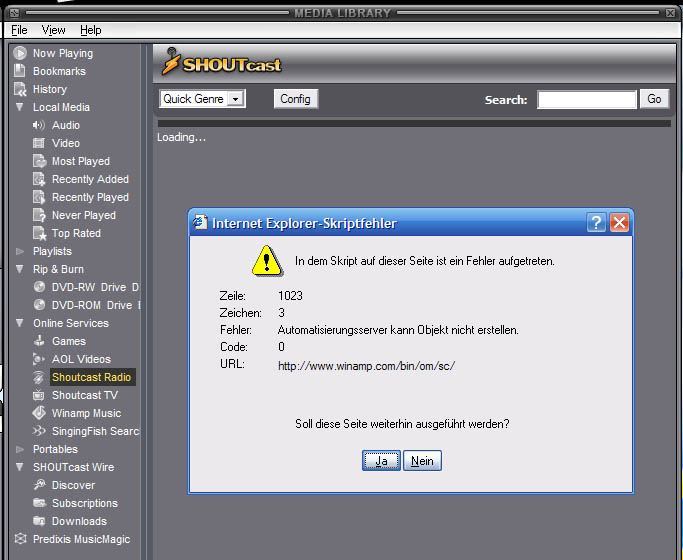
Task: Click Ja to continue running scripts
Action: [x=381, y=461]
